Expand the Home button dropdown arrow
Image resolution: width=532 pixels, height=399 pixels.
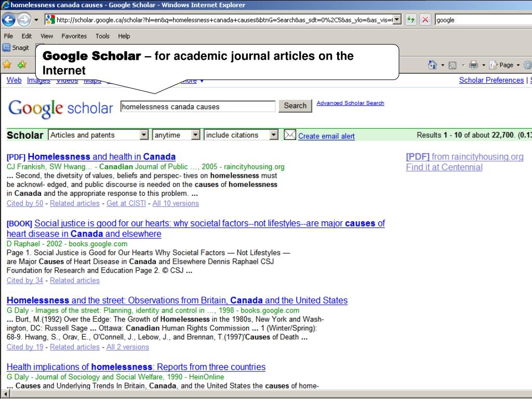pyautogui.click(x=443, y=65)
